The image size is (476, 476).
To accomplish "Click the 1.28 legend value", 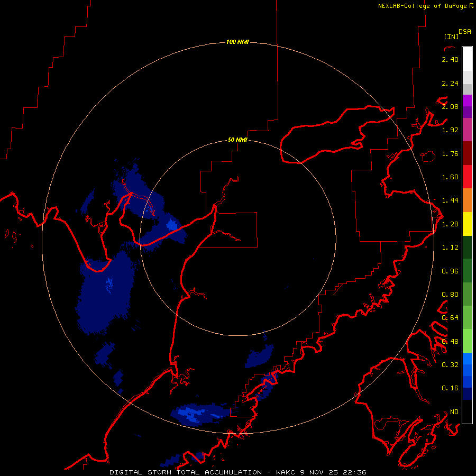I will point(450,224).
